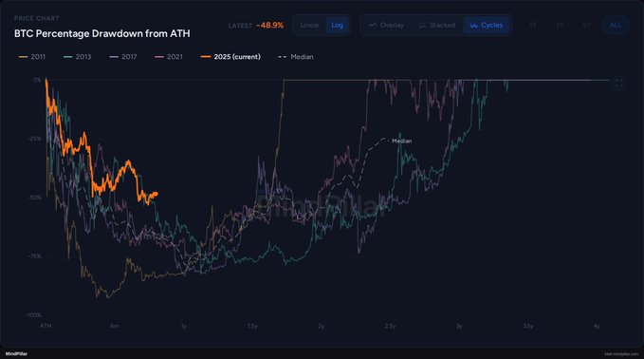
Task: Click the 3y x-axis label
Action: tap(459, 326)
